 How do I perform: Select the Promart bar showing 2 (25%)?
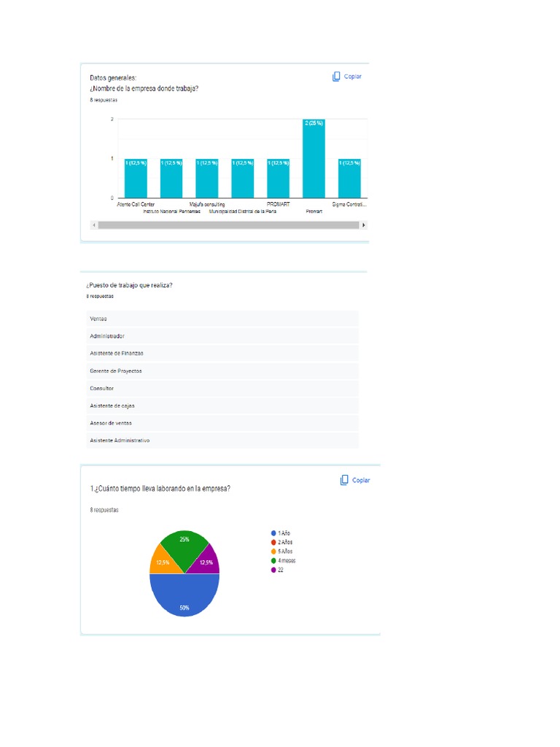314,158
